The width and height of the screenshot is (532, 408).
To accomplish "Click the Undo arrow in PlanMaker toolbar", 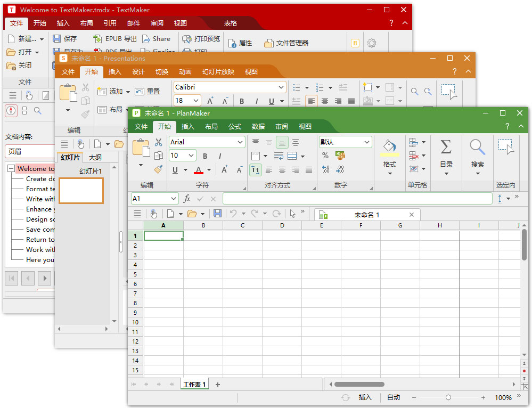I will click(233, 214).
